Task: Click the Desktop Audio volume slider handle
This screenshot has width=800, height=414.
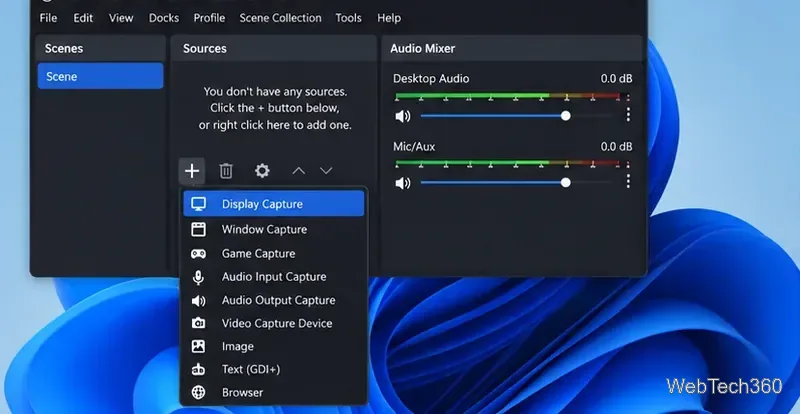Action: 565,116
